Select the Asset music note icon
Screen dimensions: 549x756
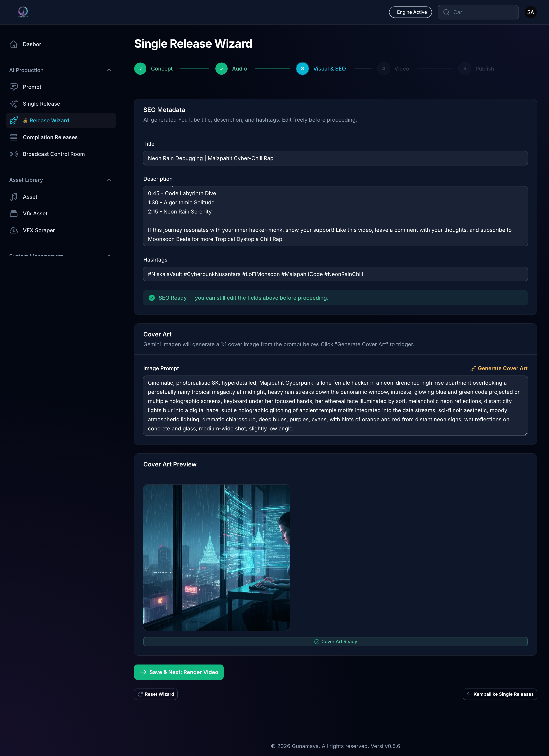[14, 197]
